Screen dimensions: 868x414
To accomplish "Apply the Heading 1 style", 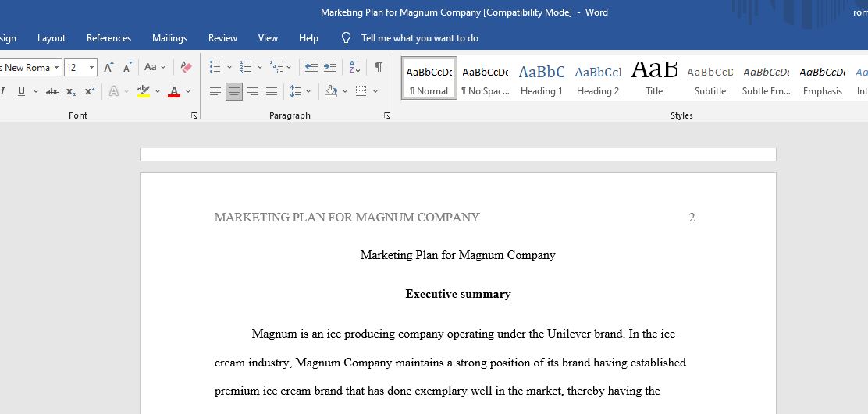I will [542, 78].
